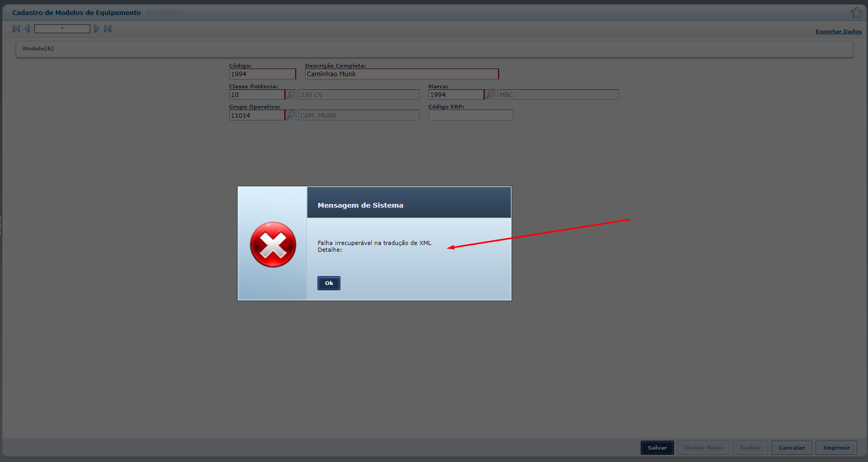The image size is (868, 462).
Task: Click the Código field containing 1994
Action: (x=263, y=74)
